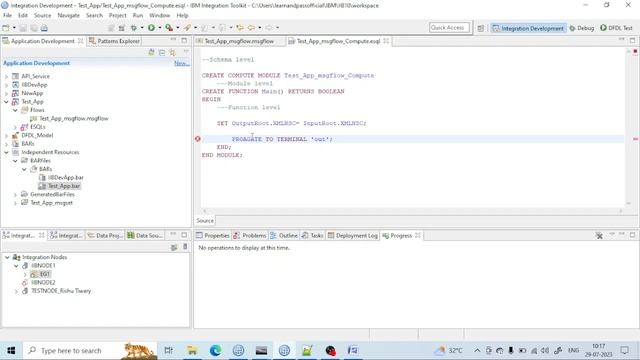Screen dimensions: 640x360
Task: Open the Data Source Explorer tab
Action: tap(145, 236)
